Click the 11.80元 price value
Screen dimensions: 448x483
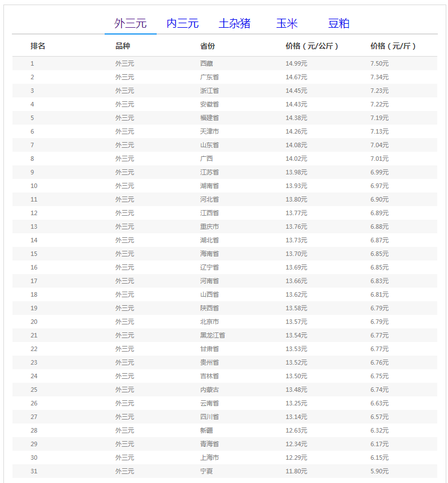(296, 471)
